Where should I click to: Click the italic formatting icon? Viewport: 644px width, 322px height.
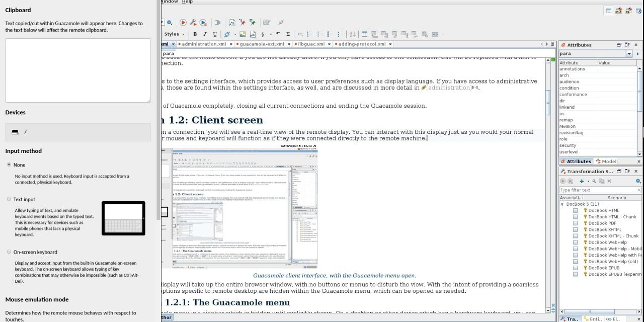(205, 34)
